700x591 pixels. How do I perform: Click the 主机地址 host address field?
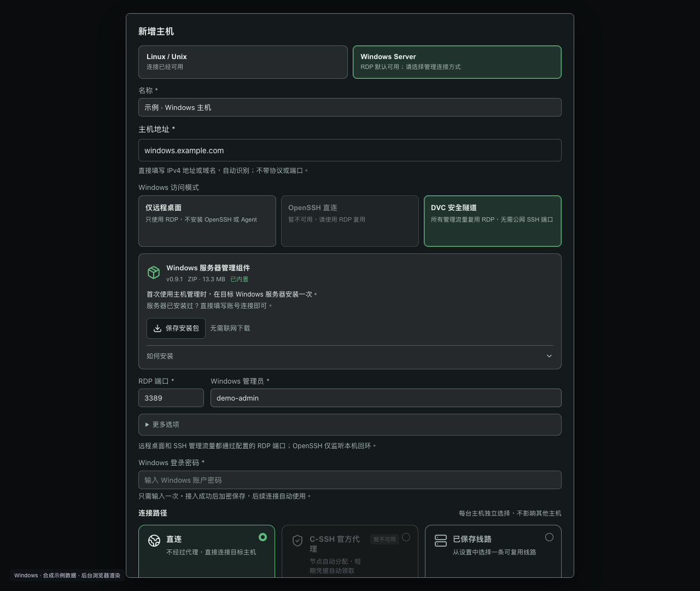[x=350, y=150]
